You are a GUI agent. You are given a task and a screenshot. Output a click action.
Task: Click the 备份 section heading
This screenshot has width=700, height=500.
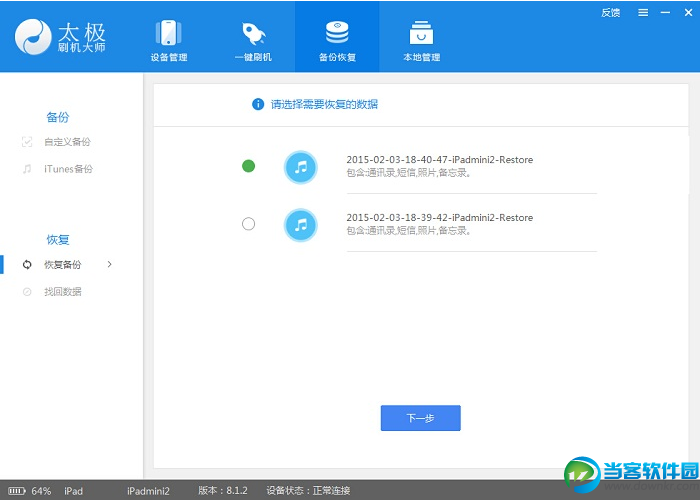point(58,117)
